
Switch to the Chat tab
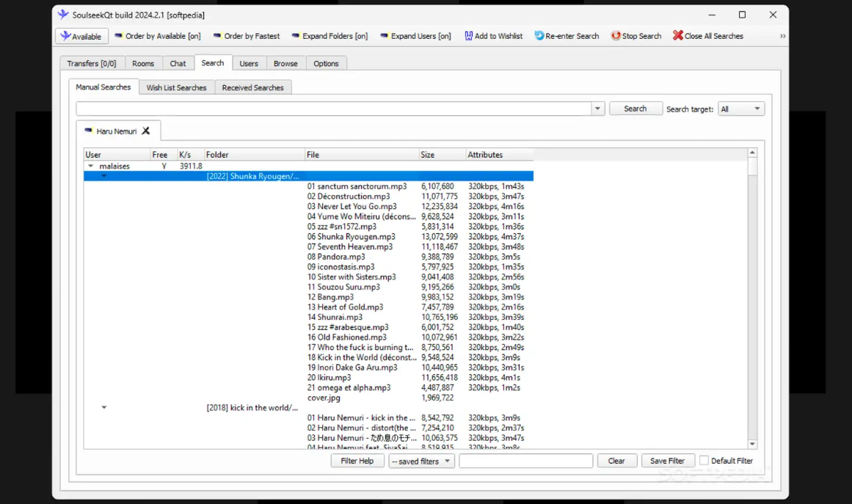[x=178, y=64]
